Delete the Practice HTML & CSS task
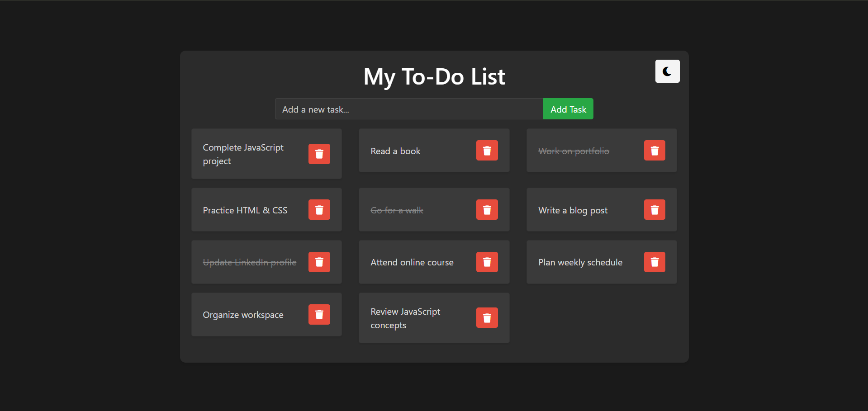 click(x=319, y=210)
